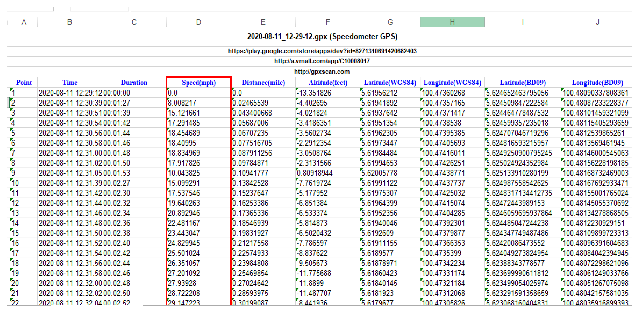
Task: Open the play.google.com store link
Action: coord(322,51)
